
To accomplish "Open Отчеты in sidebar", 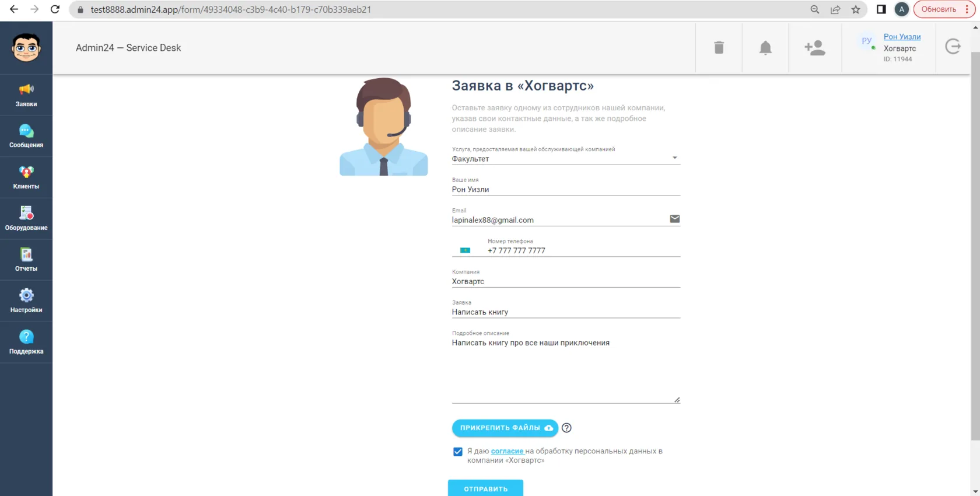I will click(26, 260).
